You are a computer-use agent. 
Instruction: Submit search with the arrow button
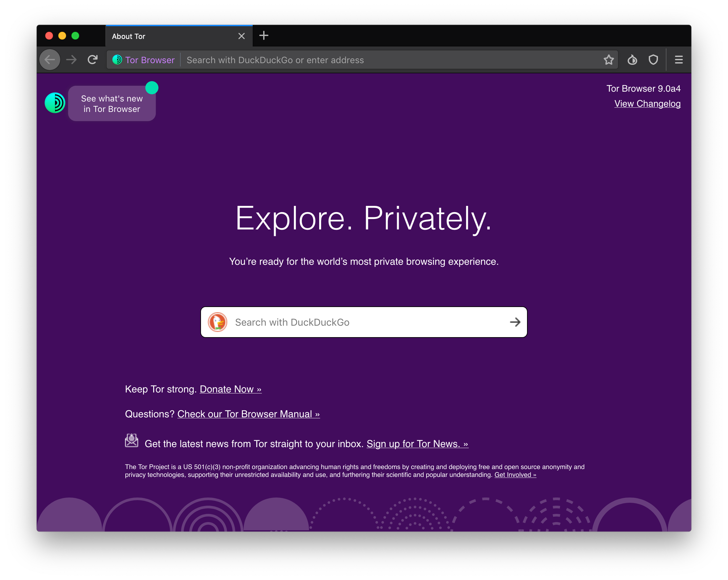(x=515, y=322)
